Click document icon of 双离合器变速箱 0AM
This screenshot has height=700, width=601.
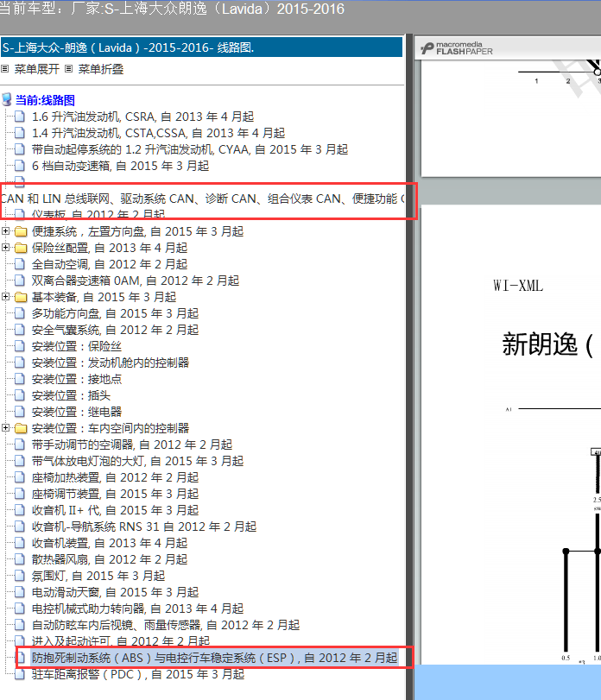(20, 281)
